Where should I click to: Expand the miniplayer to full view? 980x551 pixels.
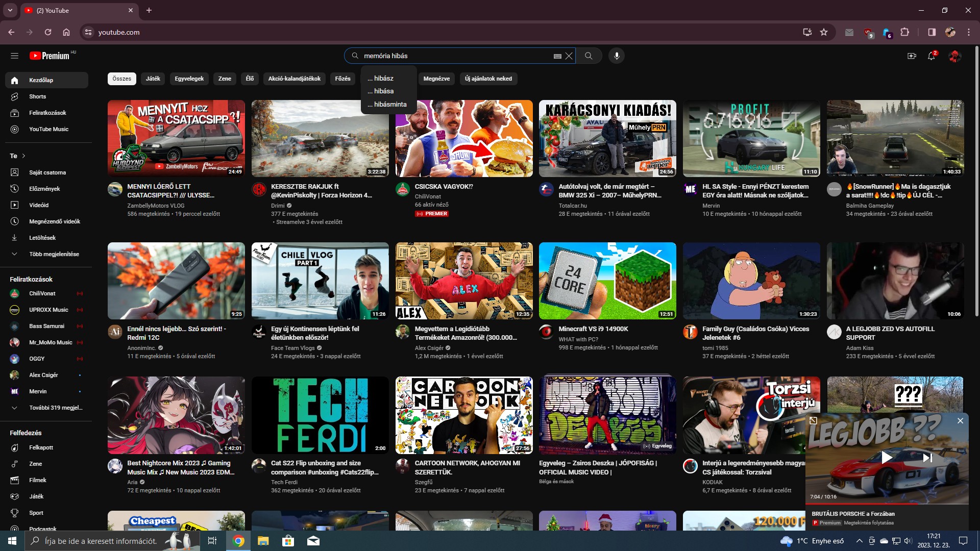point(814,420)
